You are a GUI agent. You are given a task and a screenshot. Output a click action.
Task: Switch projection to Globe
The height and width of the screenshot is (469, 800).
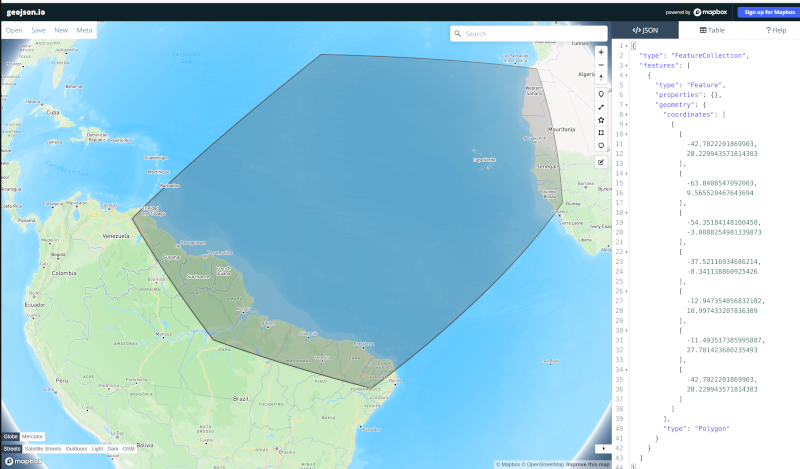pos(11,436)
